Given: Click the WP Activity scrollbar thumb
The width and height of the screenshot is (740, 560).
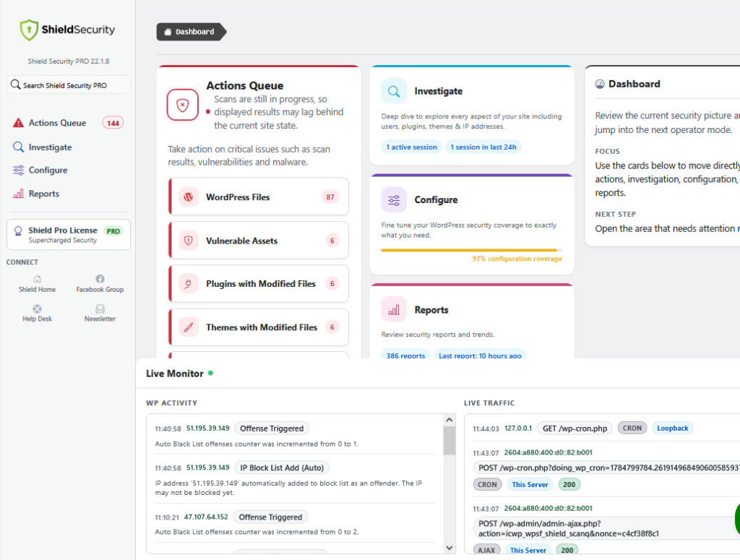Looking at the screenshot, I should pos(449,440).
